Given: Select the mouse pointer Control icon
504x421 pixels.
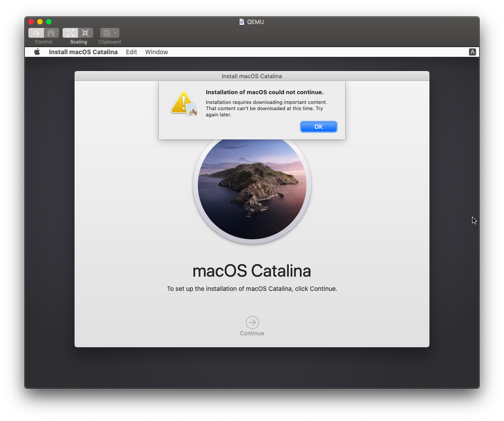Looking at the screenshot, I should 36,32.
